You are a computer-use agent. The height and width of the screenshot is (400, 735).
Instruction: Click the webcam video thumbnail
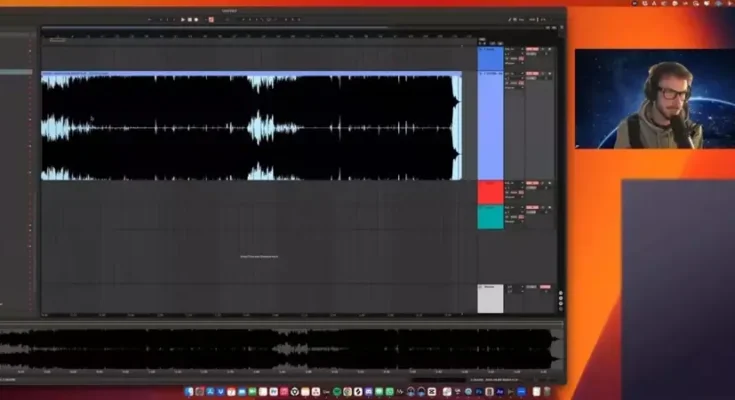[x=654, y=99]
